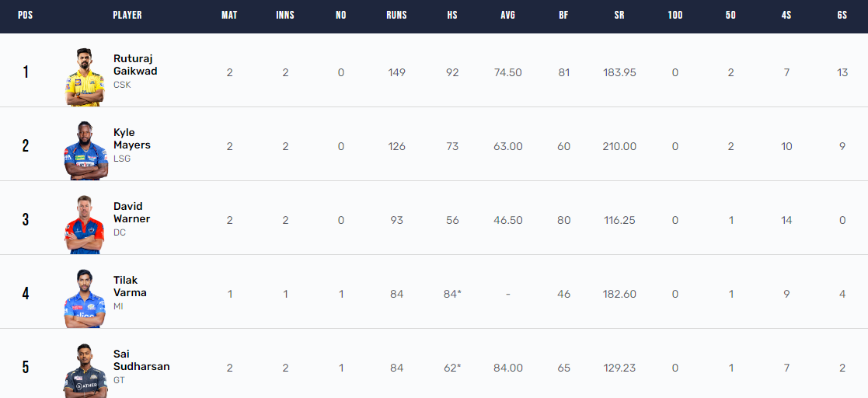Open Kyle Mayers' name link

click(131, 138)
